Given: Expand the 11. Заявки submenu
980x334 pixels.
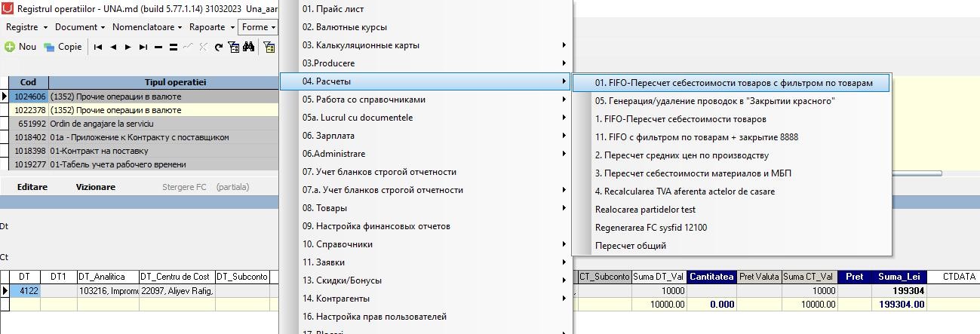Looking at the screenshot, I should (x=426, y=262).
